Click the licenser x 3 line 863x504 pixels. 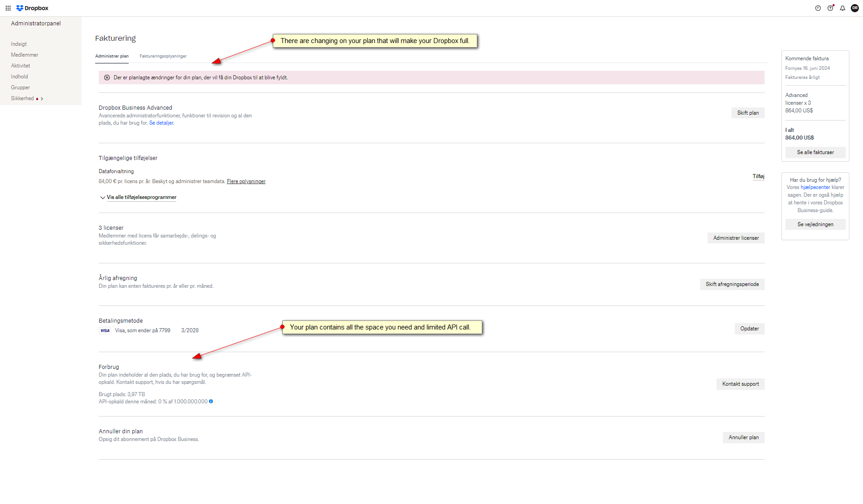tap(798, 103)
